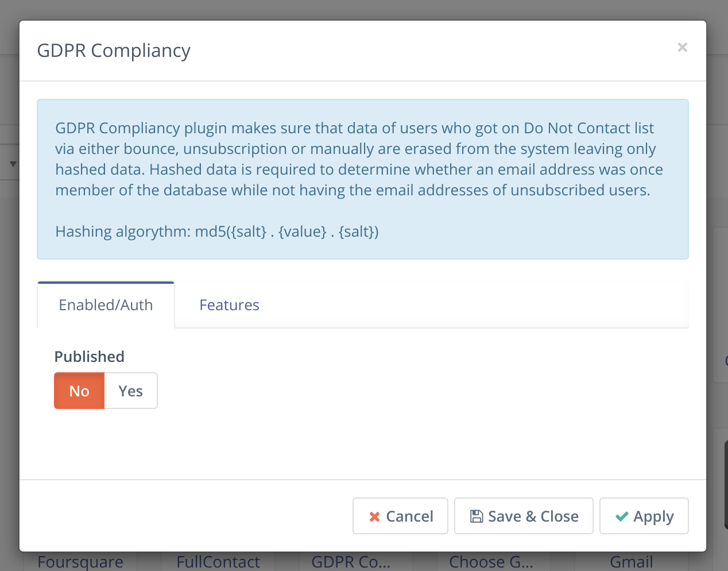
Task: Switch to the Enabled/Auth tab
Action: tap(106, 305)
